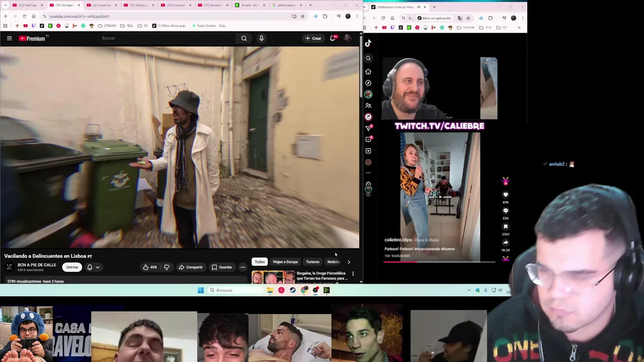Click the 'Unirme' join button
The image size is (644, 362).
(x=72, y=267)
